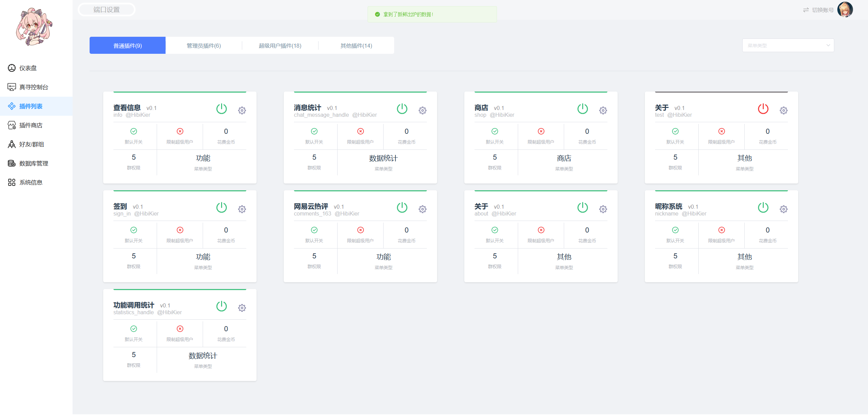Viewport: 868px width, 415px height.
Task: Disable 消息统计 plugin via power button
Action: pyautogui.click(x=402, y=109)
